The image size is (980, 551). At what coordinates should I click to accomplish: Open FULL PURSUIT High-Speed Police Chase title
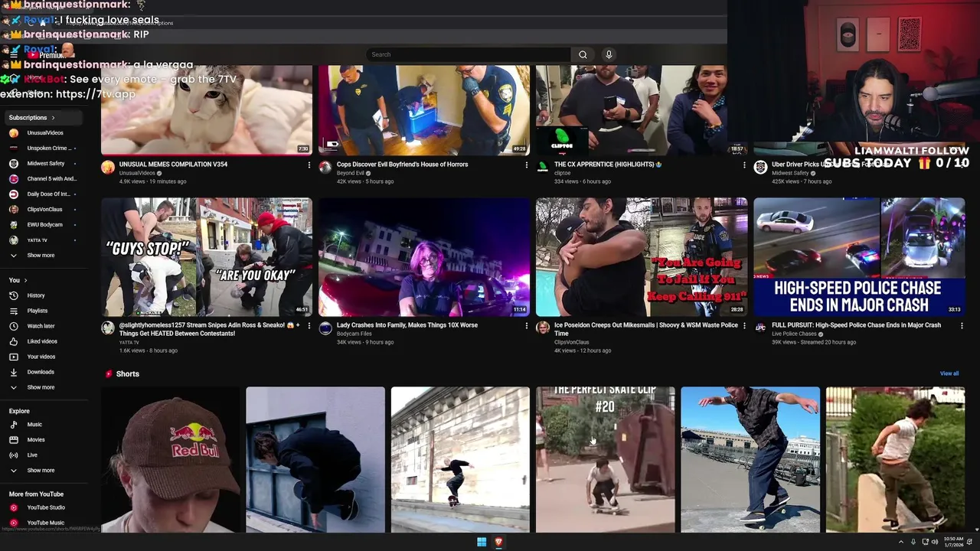click(856, 325)
